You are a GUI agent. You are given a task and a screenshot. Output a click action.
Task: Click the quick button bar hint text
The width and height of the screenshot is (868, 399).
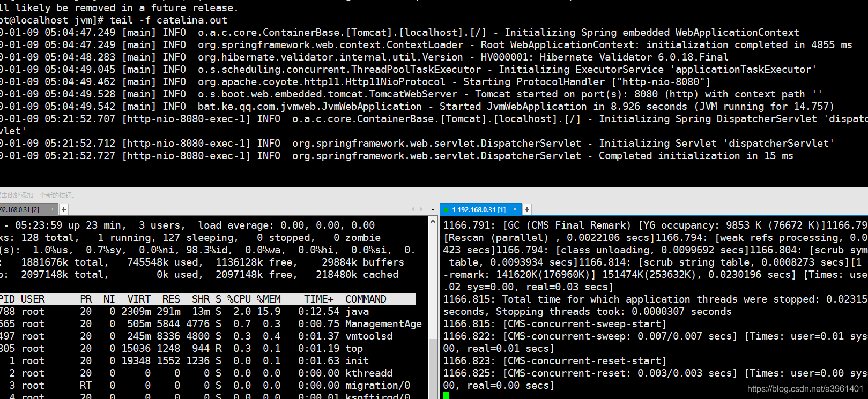click(x=38, y=195)
